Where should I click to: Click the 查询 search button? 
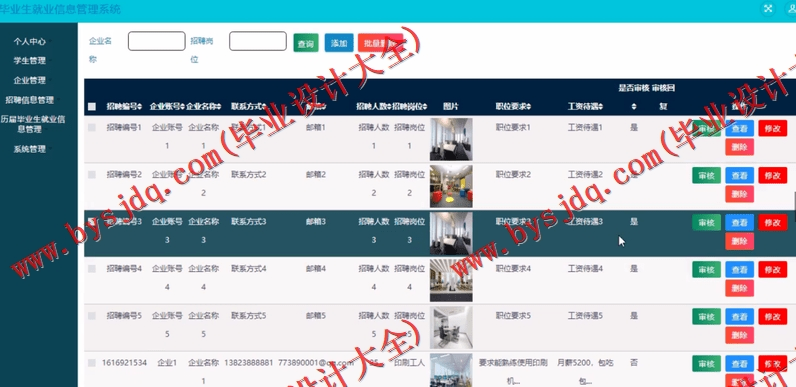306,43
